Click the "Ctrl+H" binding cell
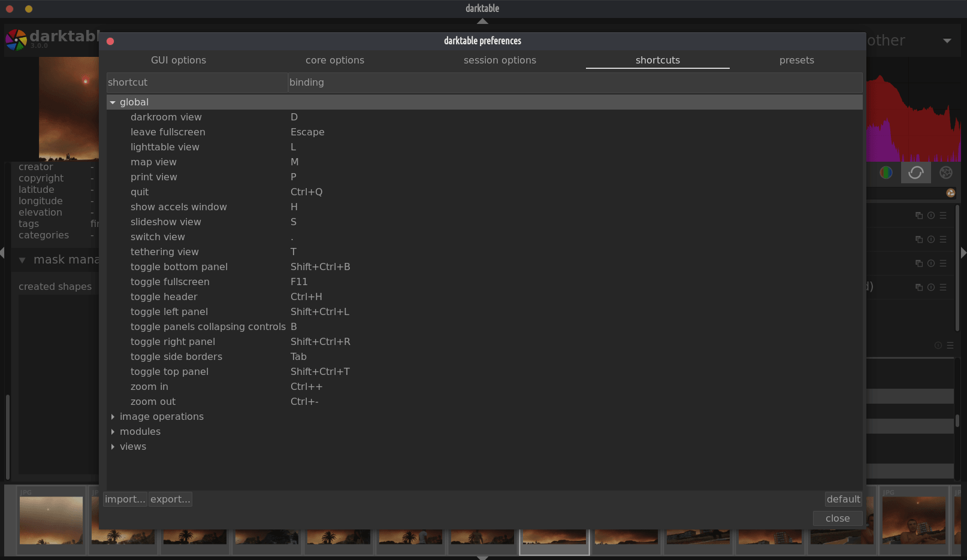The image size is (967, 560). click(306, 297)
